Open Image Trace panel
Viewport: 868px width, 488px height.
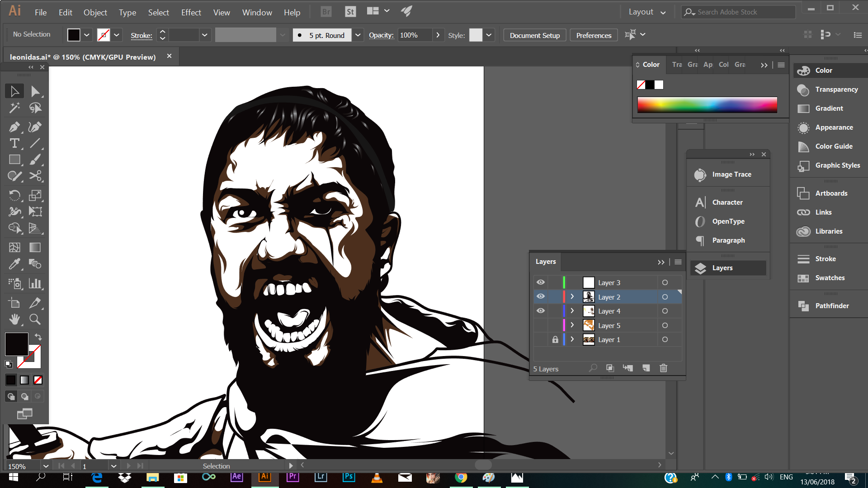[x=731, y=174]
